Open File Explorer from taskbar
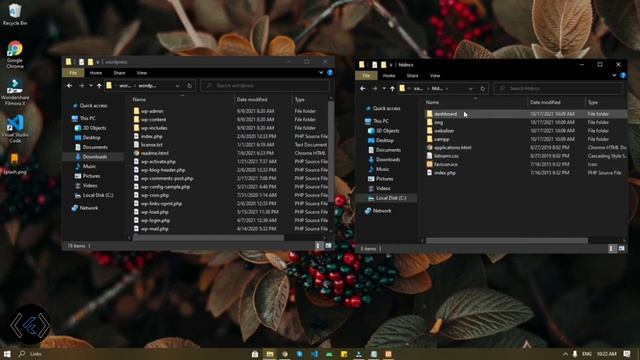The width and height of the screenshot is (640, 360). (x=270, y=354)
